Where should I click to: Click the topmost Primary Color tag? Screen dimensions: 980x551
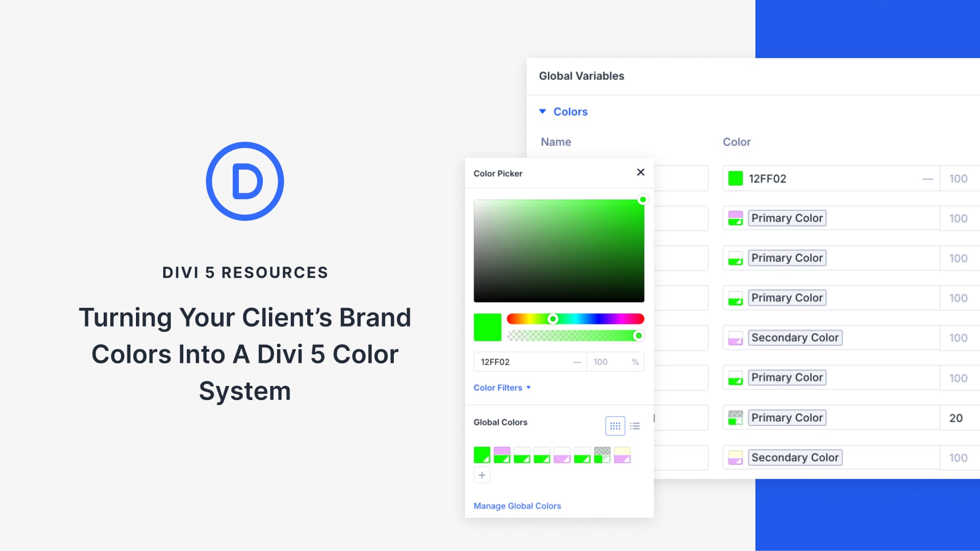click(787, 218)
